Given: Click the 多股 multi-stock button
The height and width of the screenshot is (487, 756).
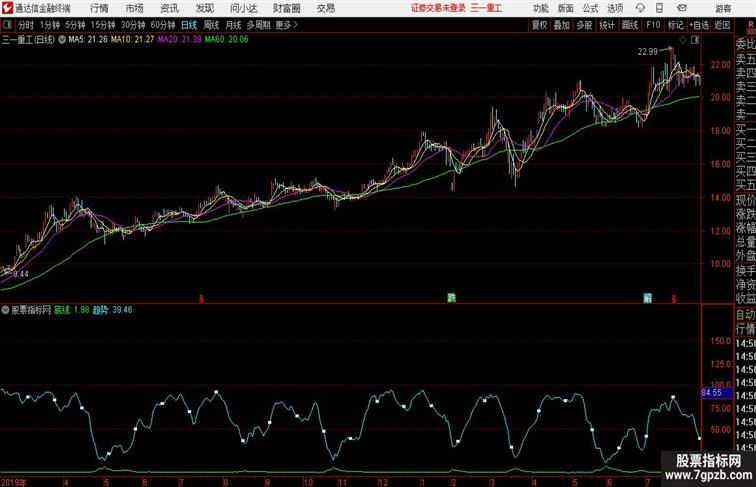Looking at the screenshot, I should [x=584, y=25].
